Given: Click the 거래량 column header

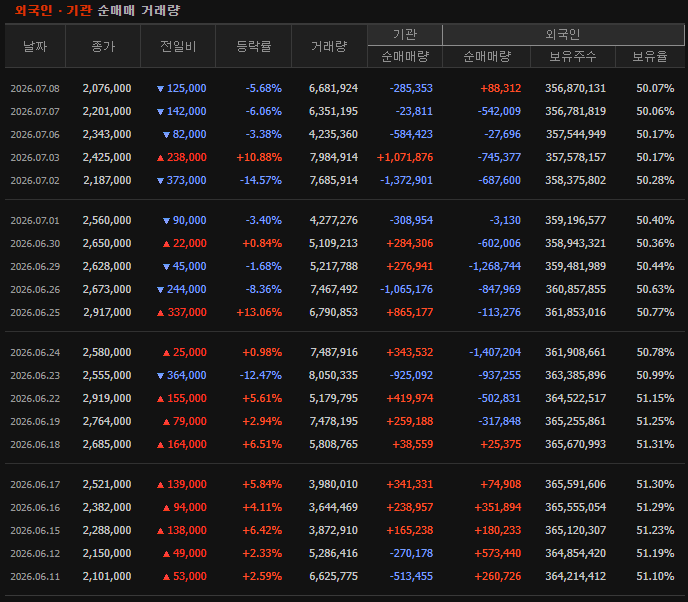Looking at the screenshot, I should 329,46.
